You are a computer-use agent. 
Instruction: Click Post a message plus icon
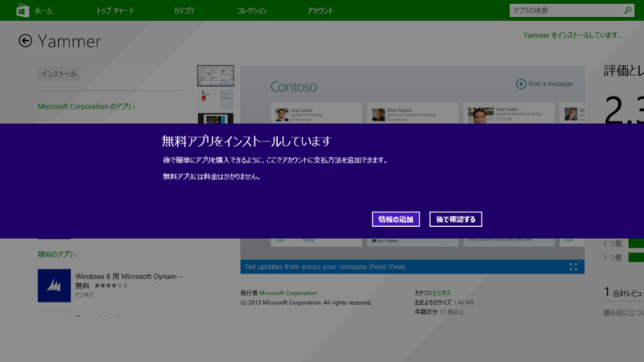(521, 84)
